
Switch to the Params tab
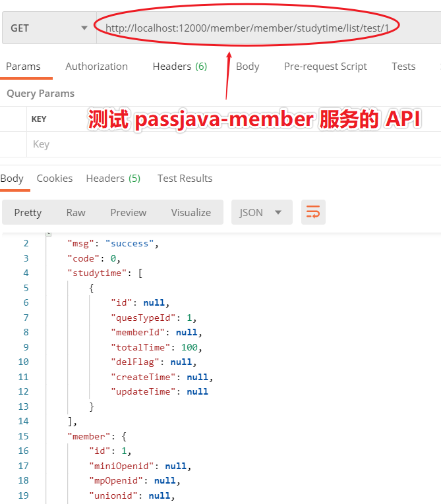(23, 67)
